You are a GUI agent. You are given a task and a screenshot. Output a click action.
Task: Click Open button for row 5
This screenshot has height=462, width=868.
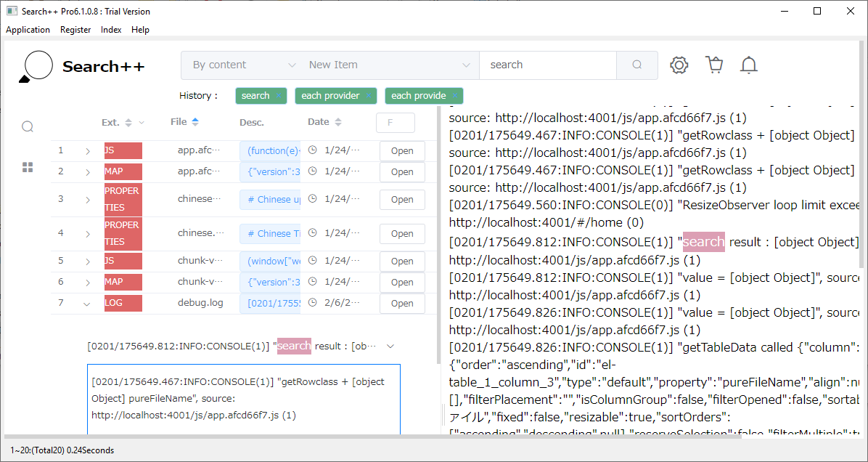pyautogui.click(x=403, y=262)
